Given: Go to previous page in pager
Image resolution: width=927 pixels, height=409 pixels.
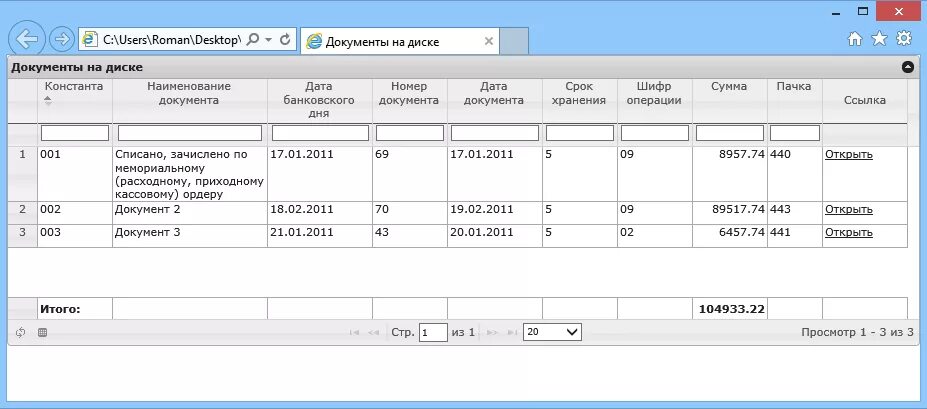Looking at the screenshot, I should tap(373, 332).
